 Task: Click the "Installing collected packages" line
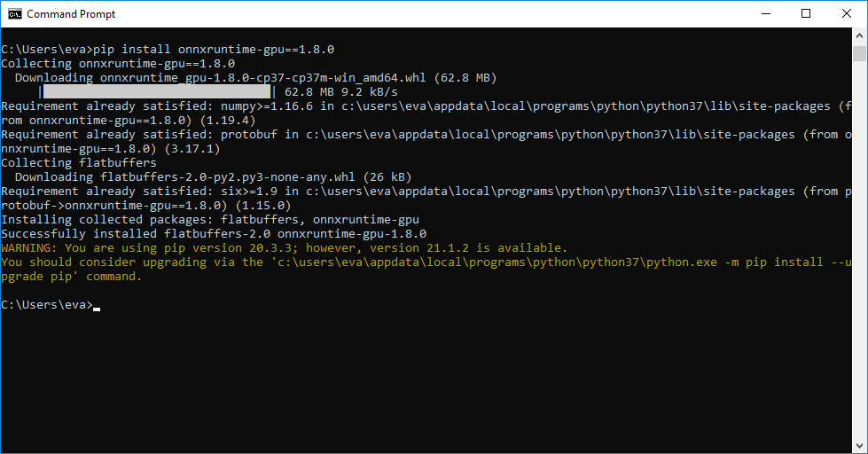point(209,220)
